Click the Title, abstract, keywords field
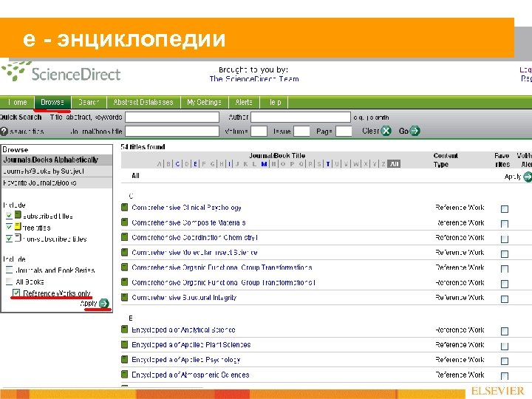 pos(172,117)
